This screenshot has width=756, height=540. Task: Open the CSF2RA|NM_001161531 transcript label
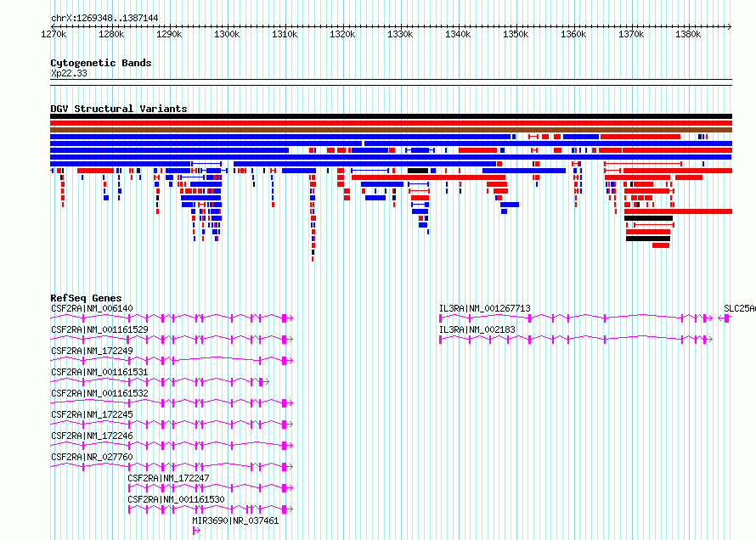pos(99,372)
